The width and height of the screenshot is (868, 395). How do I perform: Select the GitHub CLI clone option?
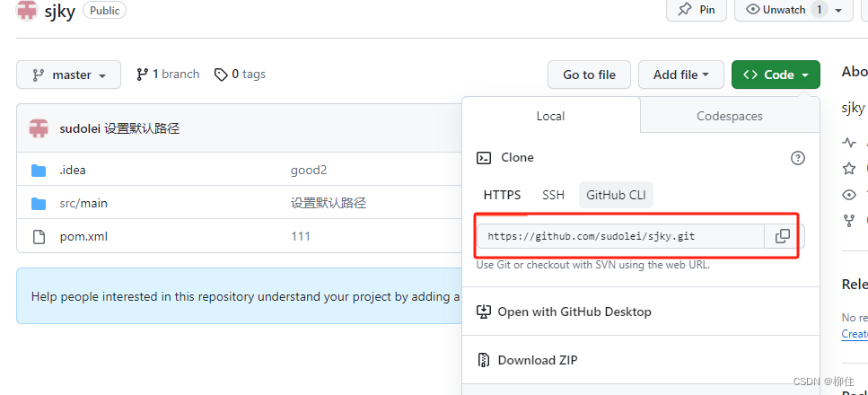click(616, 195)
